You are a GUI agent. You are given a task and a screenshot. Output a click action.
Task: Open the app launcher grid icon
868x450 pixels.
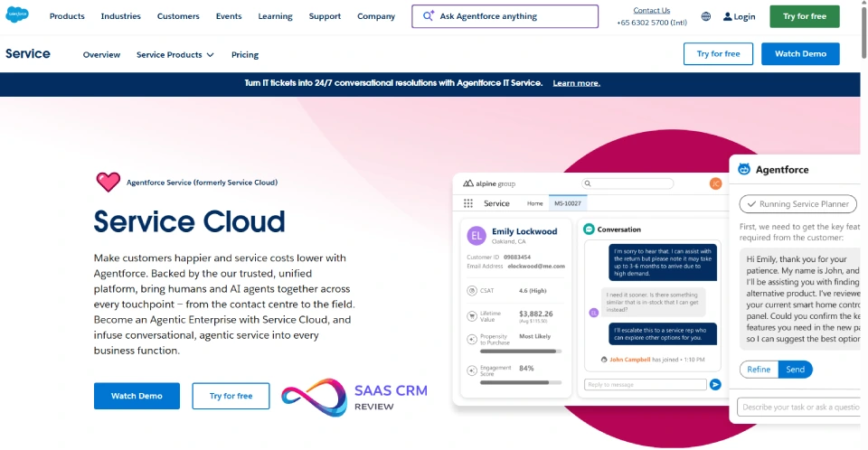pyautogui.click(x=468, y=203)
